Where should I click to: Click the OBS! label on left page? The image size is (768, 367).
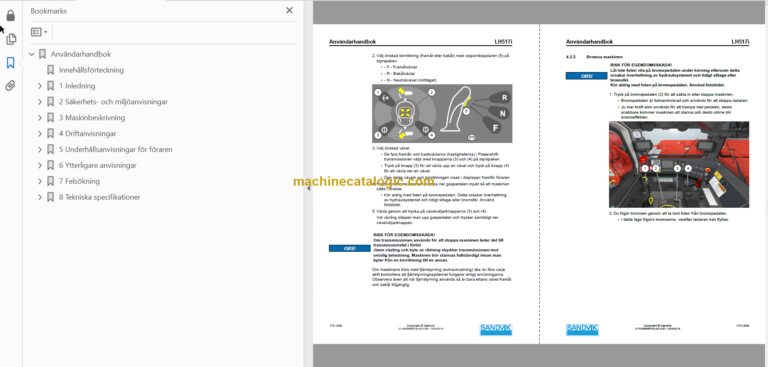pos(349,248)
